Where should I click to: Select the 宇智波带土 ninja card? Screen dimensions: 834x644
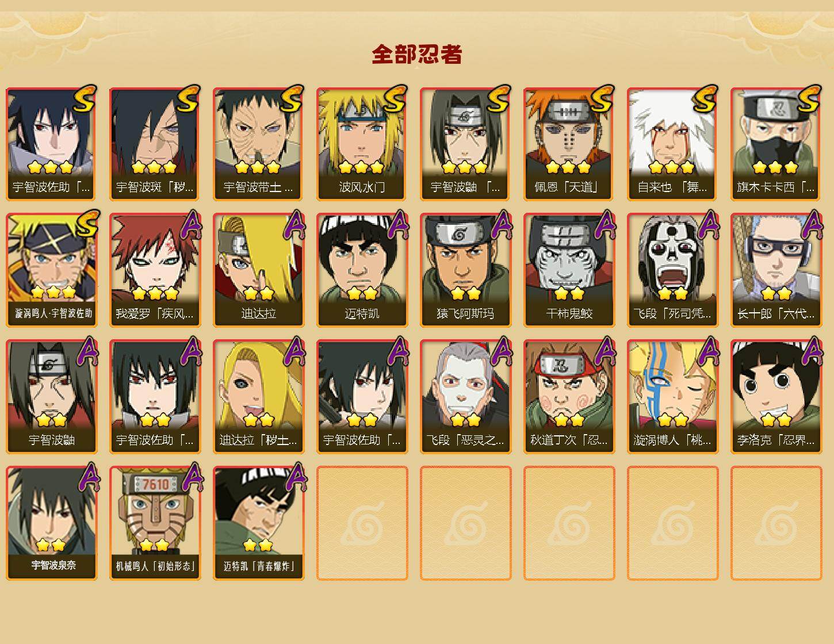point(258,144)
